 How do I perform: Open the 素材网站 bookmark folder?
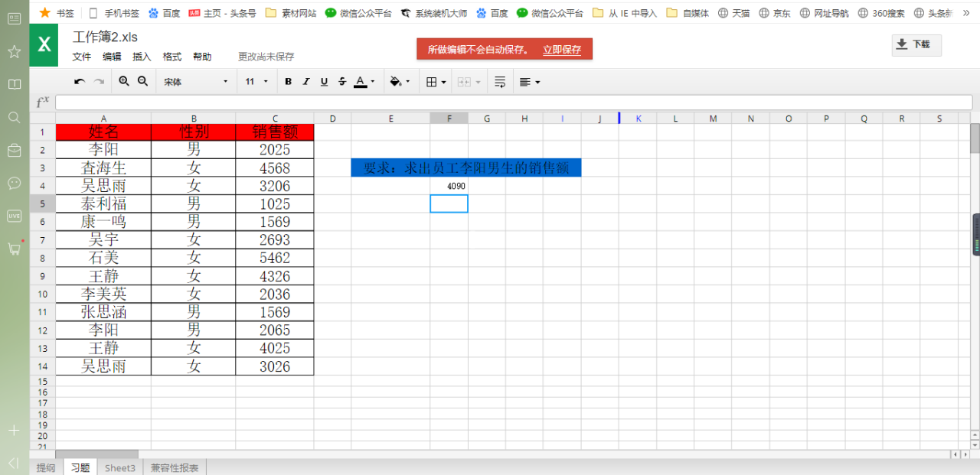[290, 12]
